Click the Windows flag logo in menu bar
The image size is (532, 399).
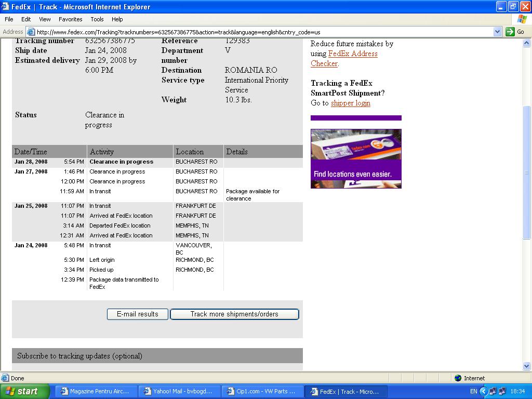click(x=522, y=19)
